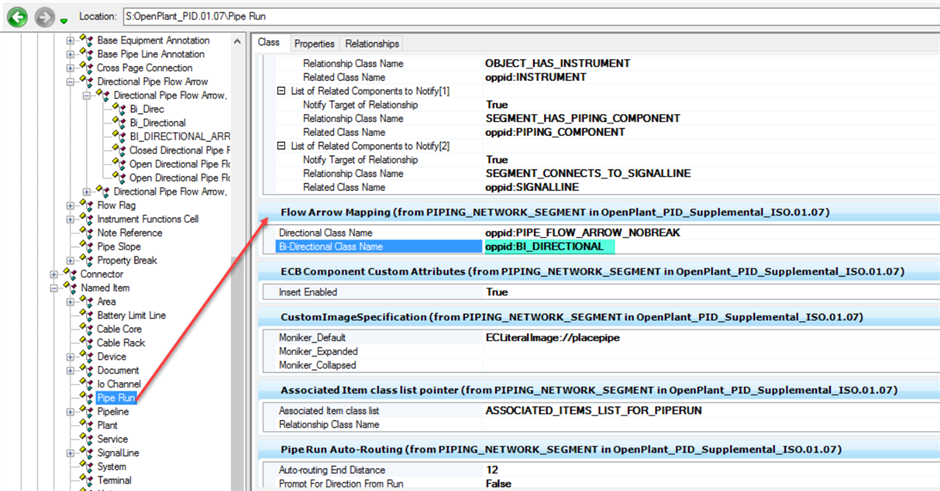Open the Relationships tab
The height and width of the screenshot is (491, 940).
point(372,44)
